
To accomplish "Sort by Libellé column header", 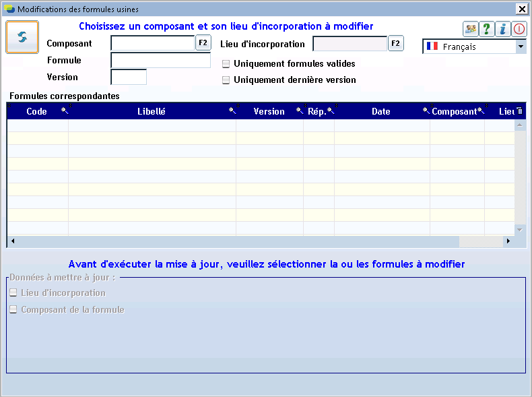I will tap(152, 111).
